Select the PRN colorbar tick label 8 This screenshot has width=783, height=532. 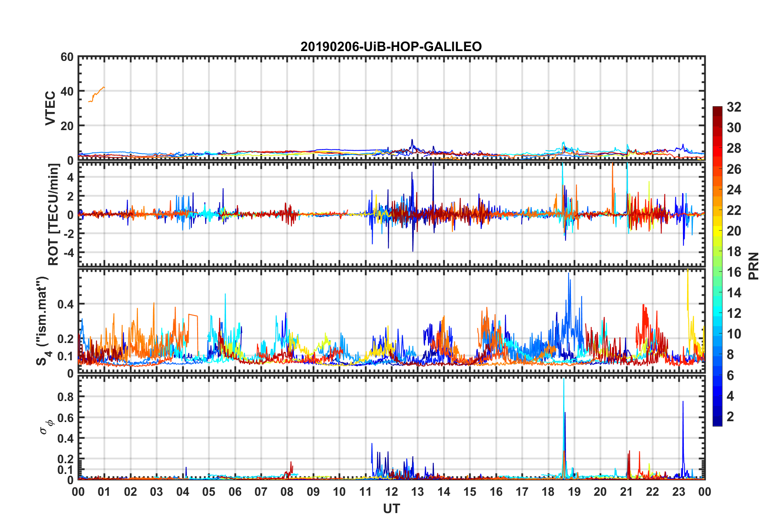click(x=730, y=355)
